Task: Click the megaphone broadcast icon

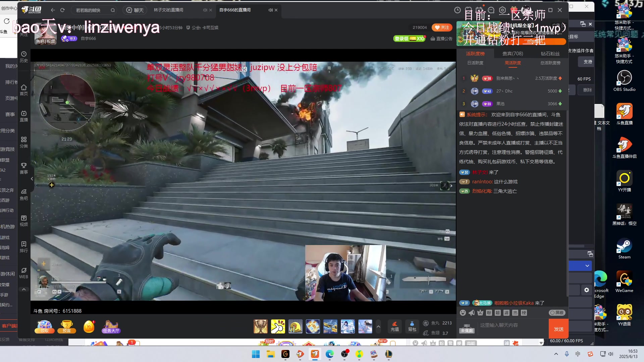Action: [x=472, y=313]
